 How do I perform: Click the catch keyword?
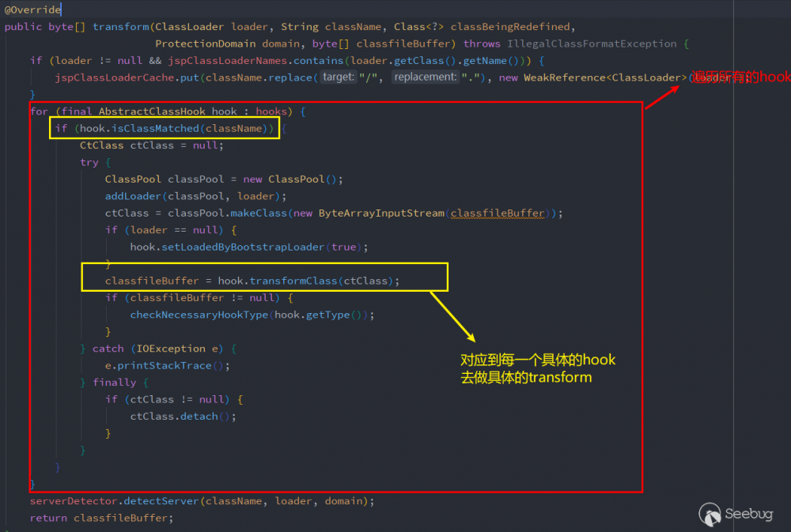(108, 349)
